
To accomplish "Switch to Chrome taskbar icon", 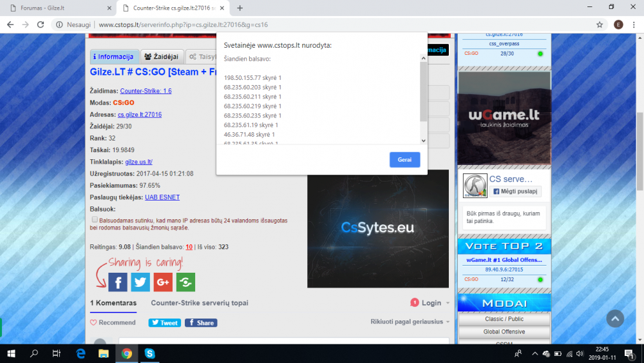I will click(126, 353).
